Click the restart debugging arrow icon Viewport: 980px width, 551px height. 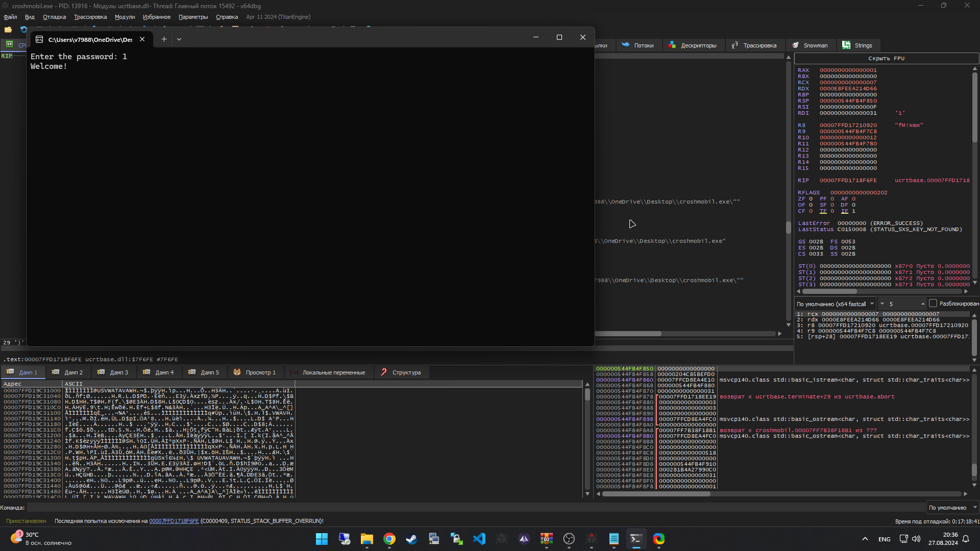23,30
